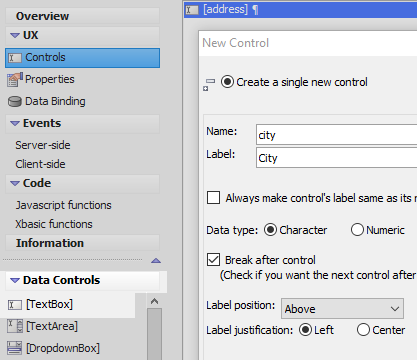Select Create a single new control option

(227, 82)
